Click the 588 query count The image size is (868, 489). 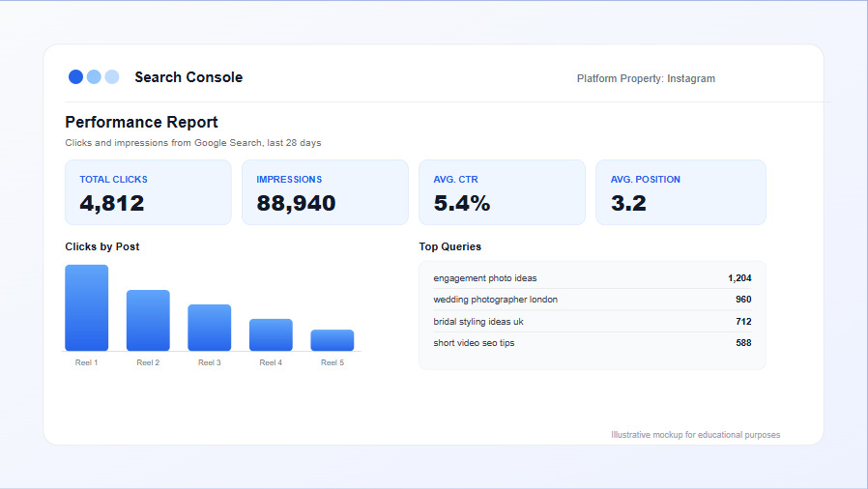[x=743, y=343]
